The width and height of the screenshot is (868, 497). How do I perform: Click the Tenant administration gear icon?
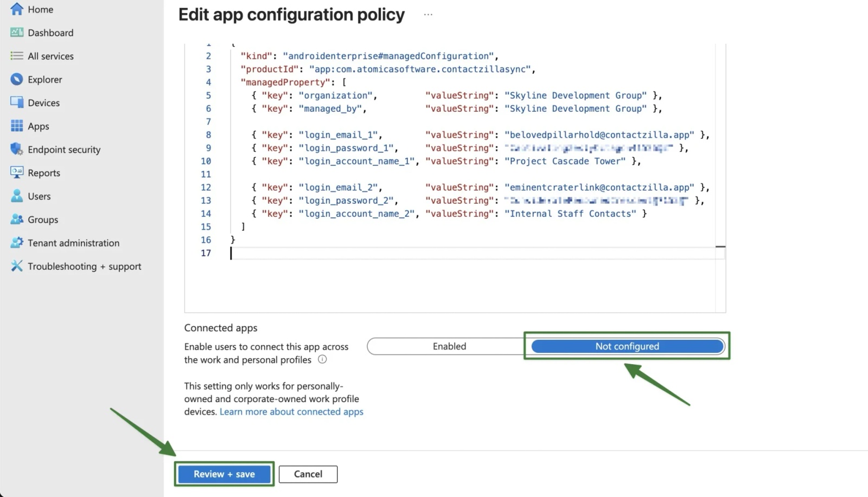[17, 242]
